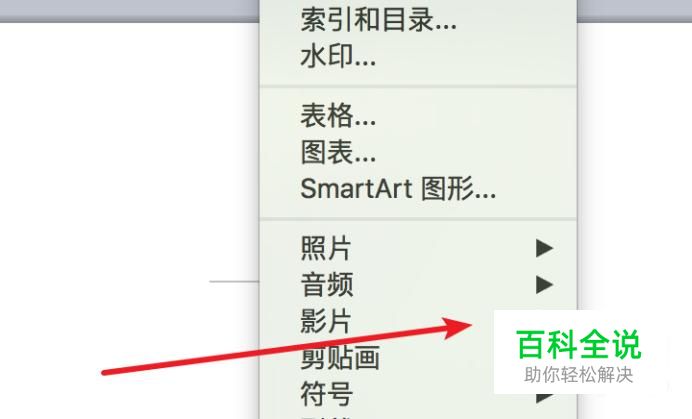Expand the 照片 submenu arrow
The width and height of the screenshot is (692, 419).
coord(545,248)
